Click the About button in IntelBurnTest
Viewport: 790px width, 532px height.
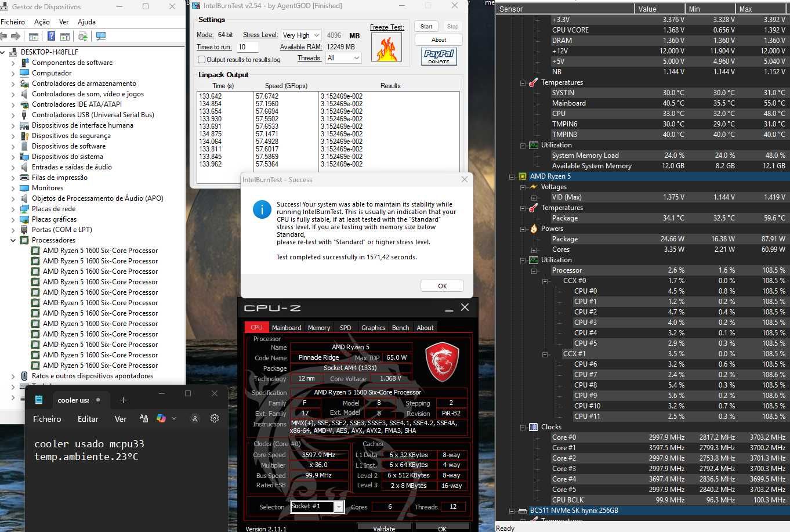pos(439,40)
